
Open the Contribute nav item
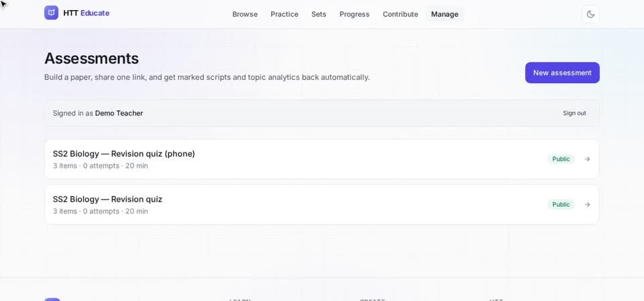[400, 14]
